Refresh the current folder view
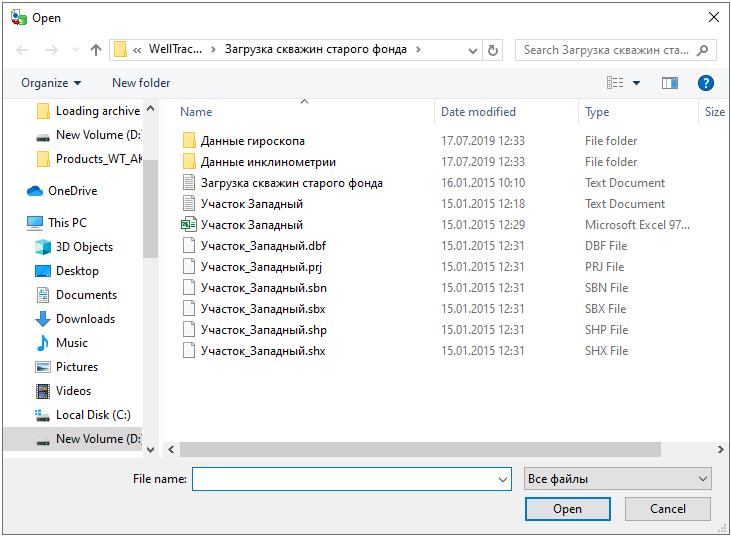 click(x=492, y=49)
